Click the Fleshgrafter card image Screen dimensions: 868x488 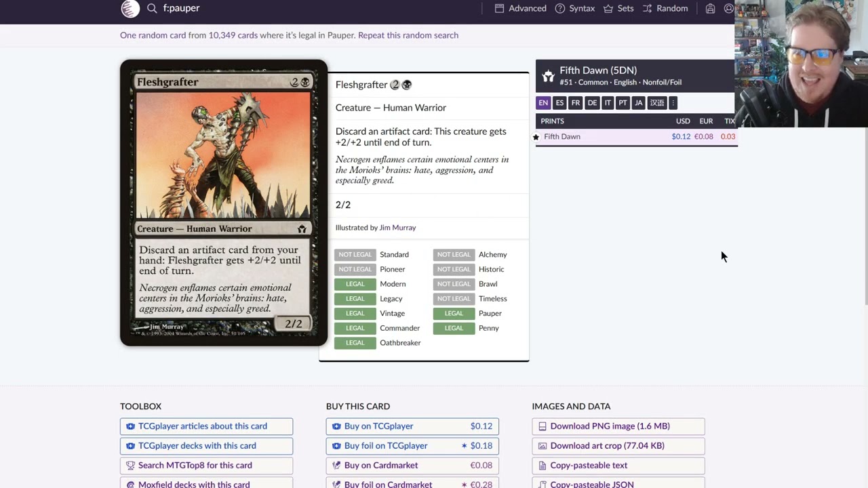(x=224, y=203)
